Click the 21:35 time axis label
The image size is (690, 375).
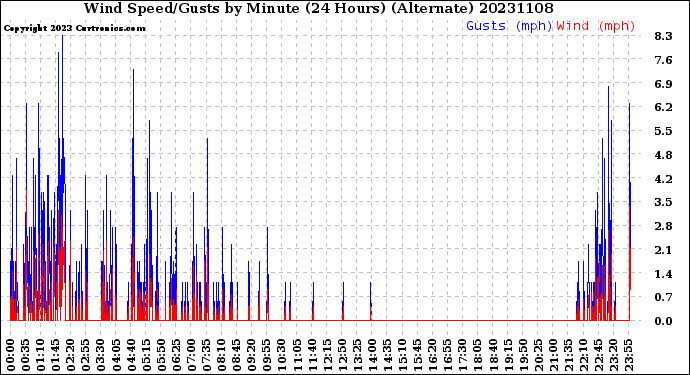pos(568,355)
